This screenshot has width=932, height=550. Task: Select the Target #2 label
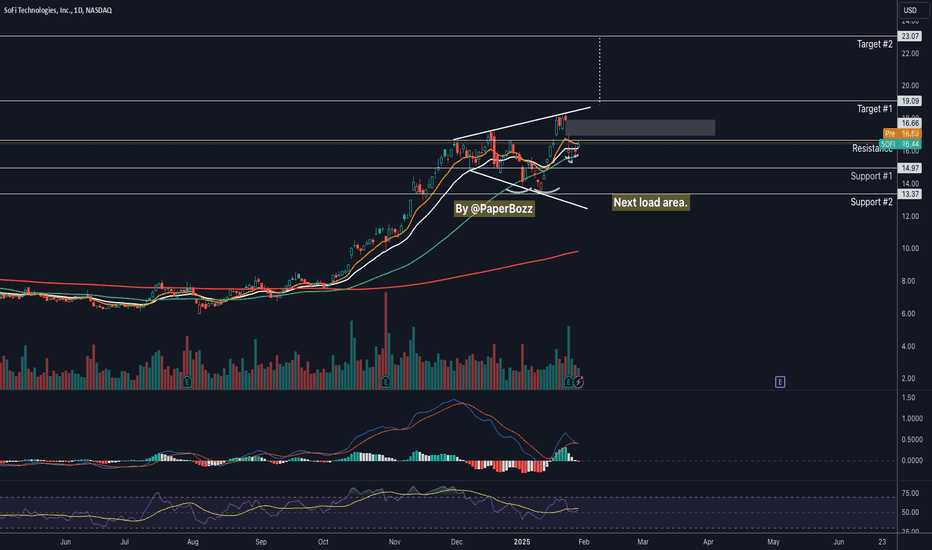click(874, 44)
